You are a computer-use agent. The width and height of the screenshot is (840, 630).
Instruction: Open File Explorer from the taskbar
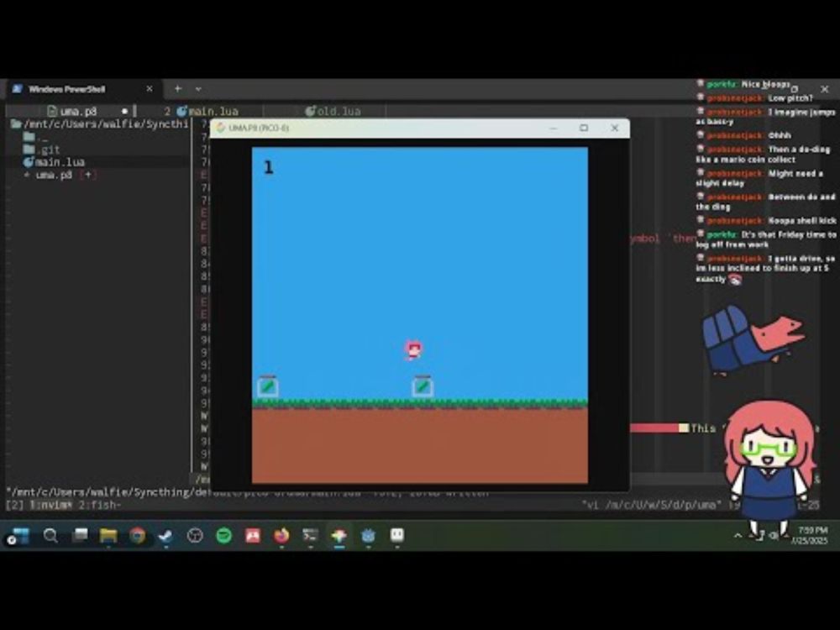(108, 535)
